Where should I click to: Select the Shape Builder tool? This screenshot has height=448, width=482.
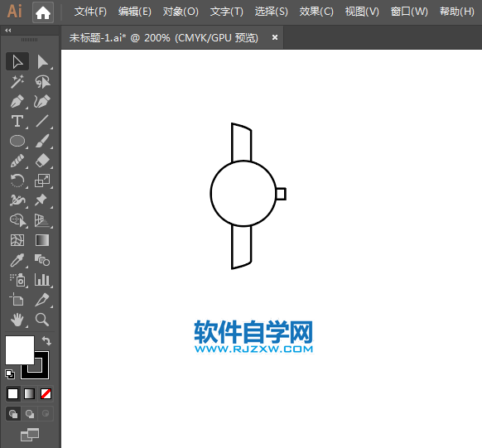[x=17, y=220]
